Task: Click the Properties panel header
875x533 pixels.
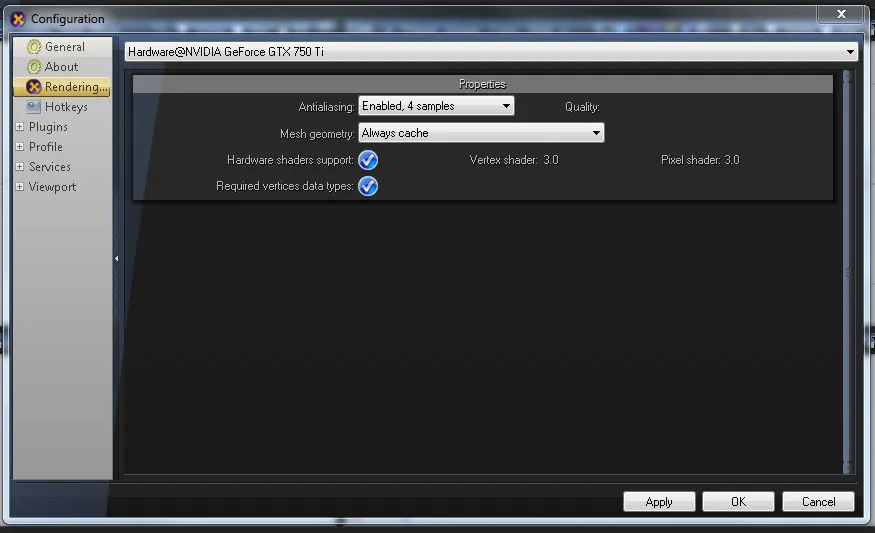Action: (482, 84)
